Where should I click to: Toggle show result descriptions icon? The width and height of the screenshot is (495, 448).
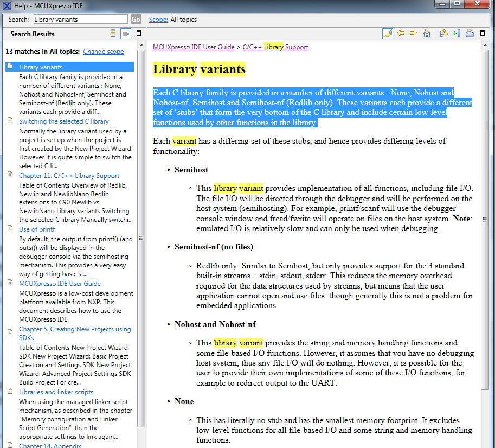[x=126, y=33]
